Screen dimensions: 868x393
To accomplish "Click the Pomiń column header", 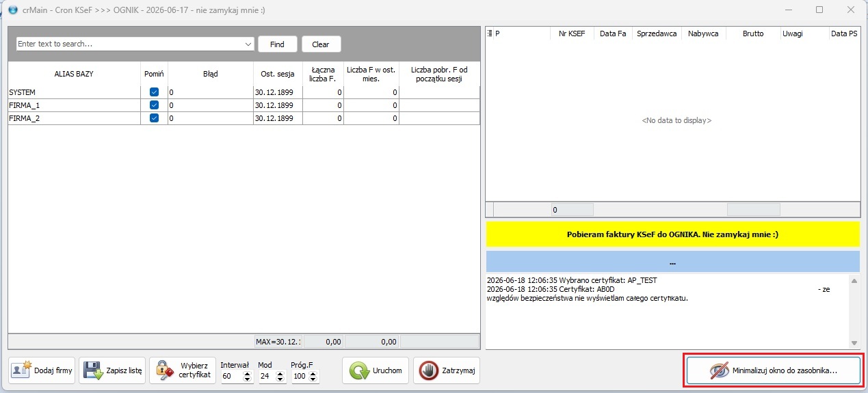I will point(154,74).
